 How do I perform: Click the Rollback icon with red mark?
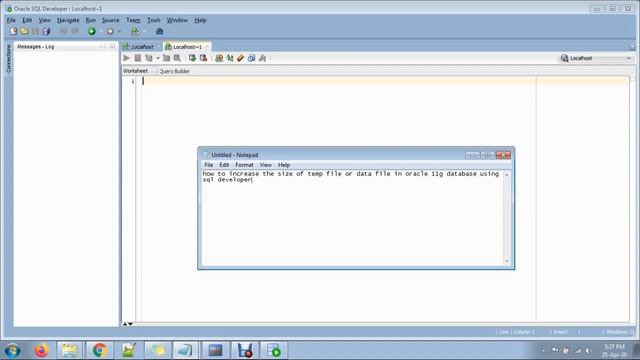click(x=203, y=58)
